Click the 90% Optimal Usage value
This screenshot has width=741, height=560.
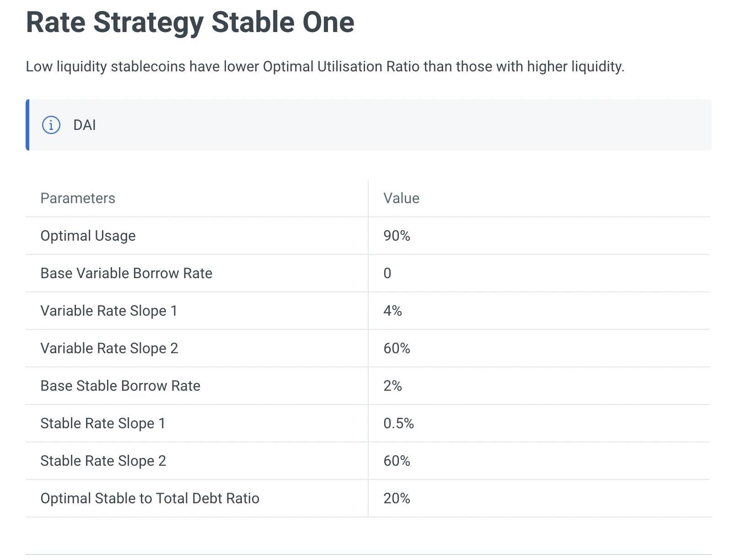point(397,236)
